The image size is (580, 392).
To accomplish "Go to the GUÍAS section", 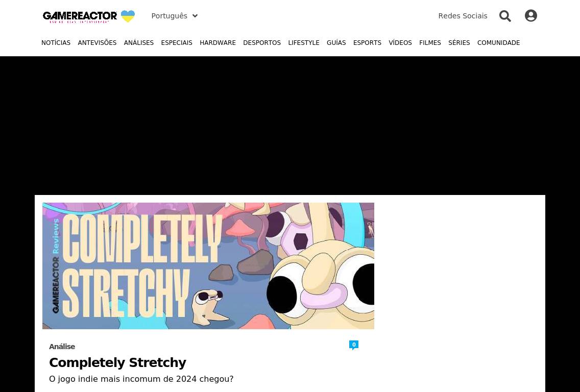I will [336, 43].
